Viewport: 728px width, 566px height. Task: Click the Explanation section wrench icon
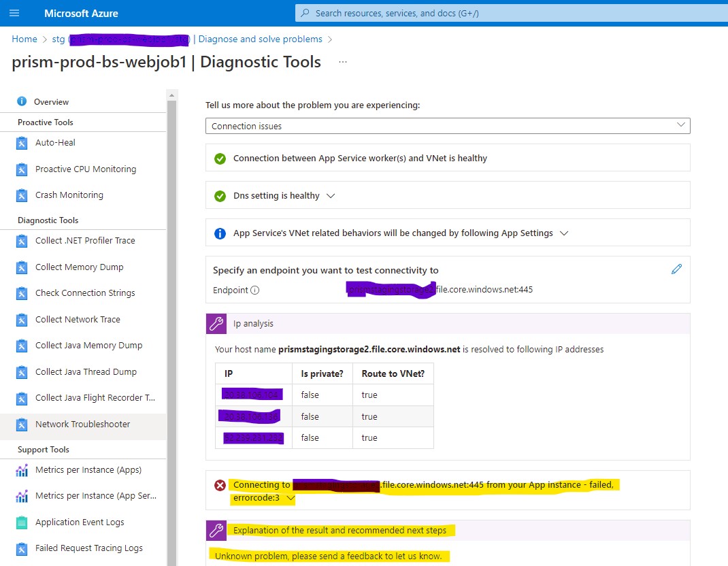pos(216,530)
